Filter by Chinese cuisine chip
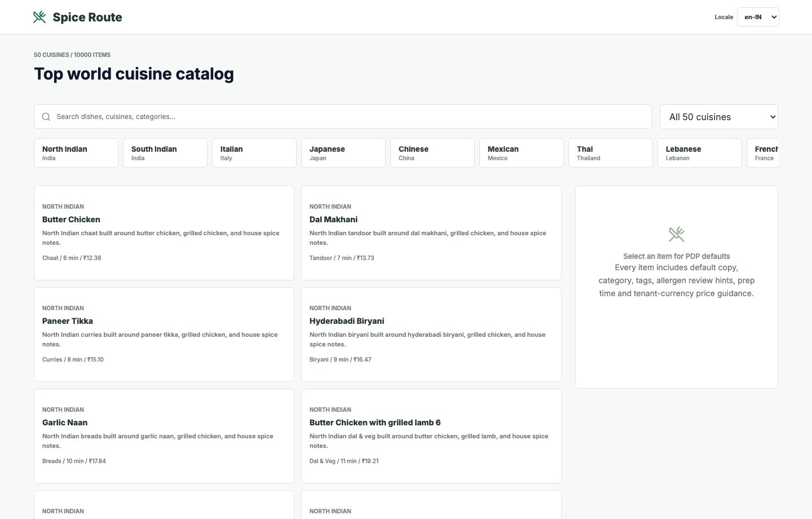This screenshot has height=519, width=812. (433, 153)
